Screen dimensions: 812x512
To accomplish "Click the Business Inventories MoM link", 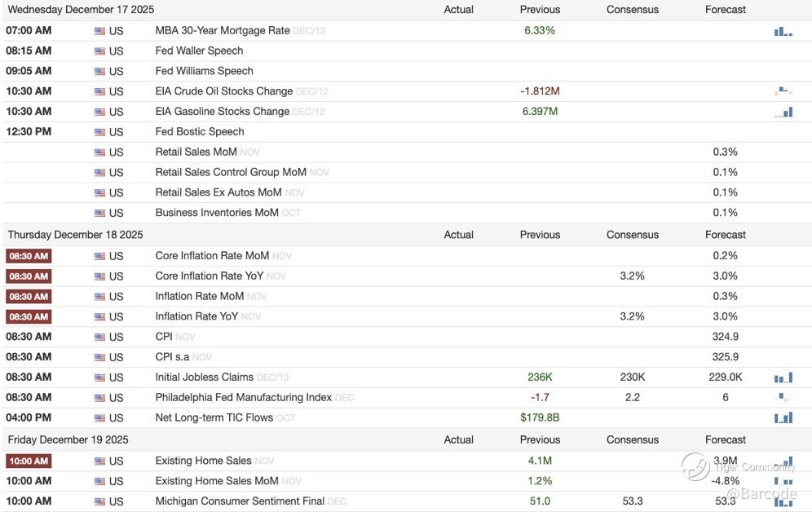I will pos(217,213).
